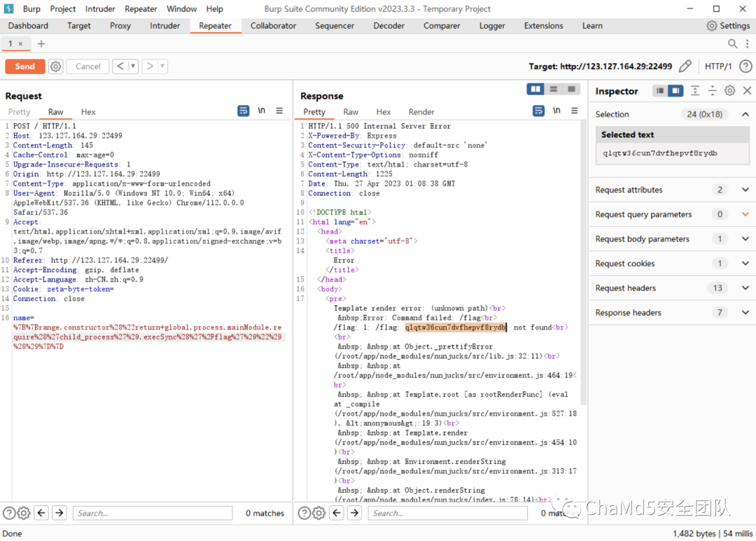Open Response search help icon

[x=304, y=513]
